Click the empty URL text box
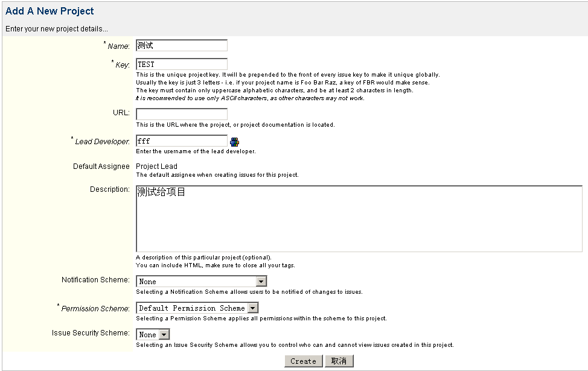This screenshot has width=588, height=371. pos(182,114)
